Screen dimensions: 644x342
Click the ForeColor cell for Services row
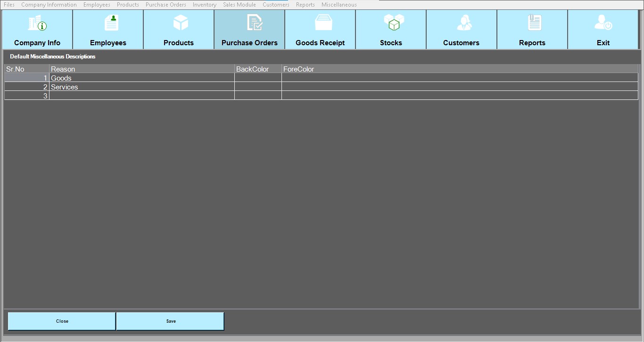(x=460, y=87)
